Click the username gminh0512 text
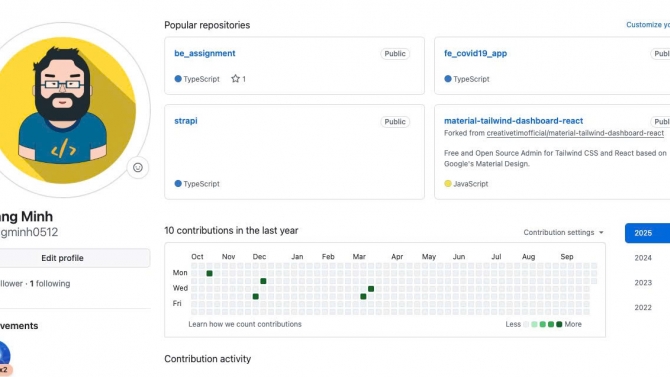 (x=29, y=232)
